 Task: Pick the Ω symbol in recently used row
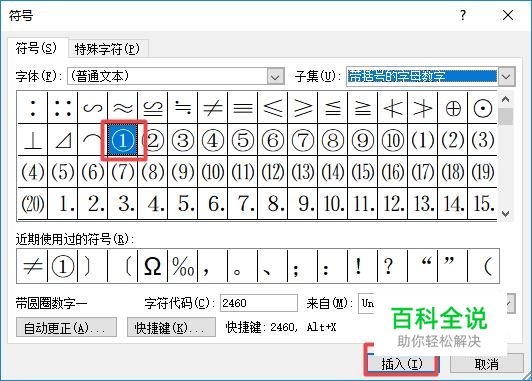152,266
